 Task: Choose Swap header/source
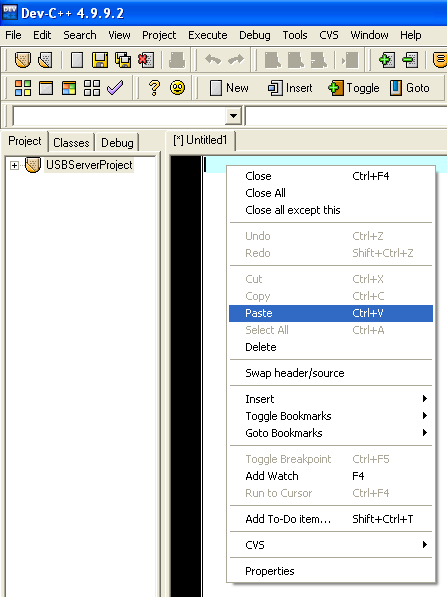(x=331, y=373)
